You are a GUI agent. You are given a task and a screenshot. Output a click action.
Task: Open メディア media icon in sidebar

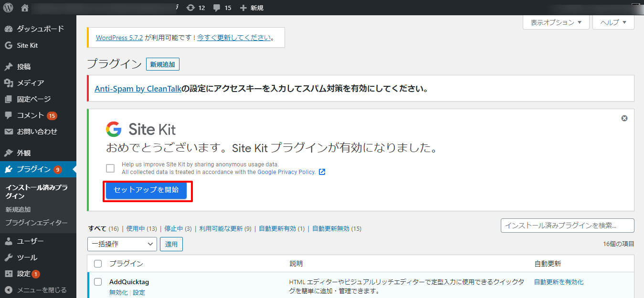9,83
